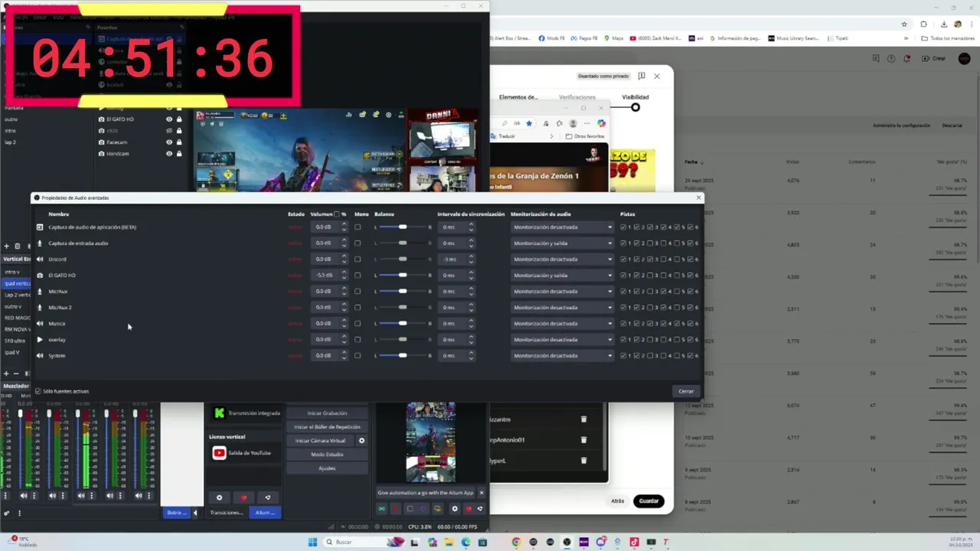Viewport: 980px width, 551px height.
Task: Open Windows Start menu
Action: 312,542
